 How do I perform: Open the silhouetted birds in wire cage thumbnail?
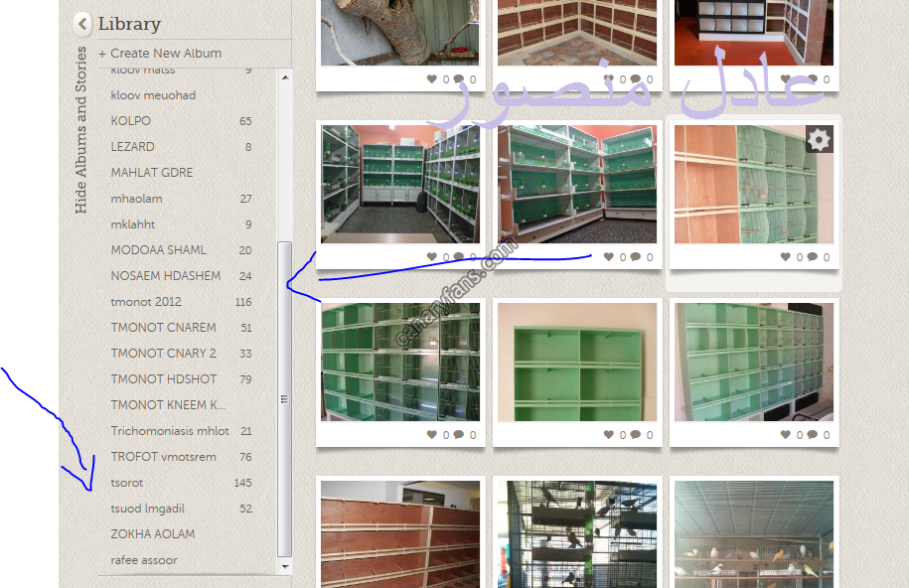point(577,534)
